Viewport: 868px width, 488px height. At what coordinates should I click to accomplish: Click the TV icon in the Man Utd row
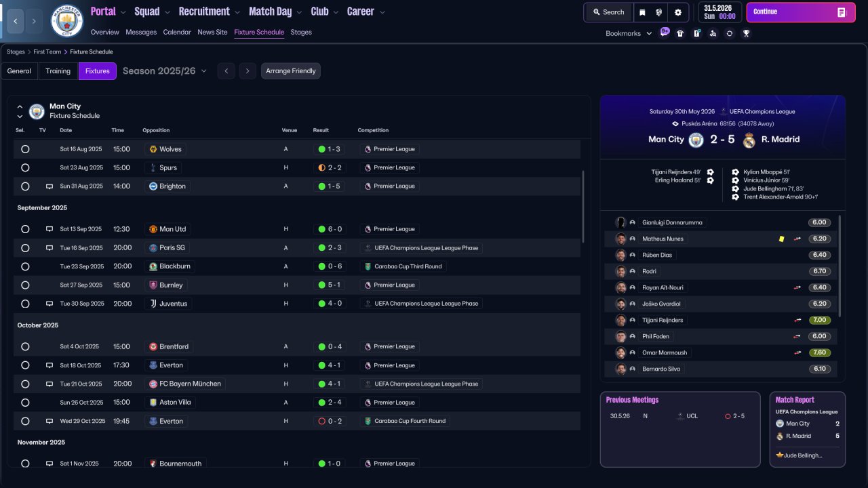click(49, 229)
